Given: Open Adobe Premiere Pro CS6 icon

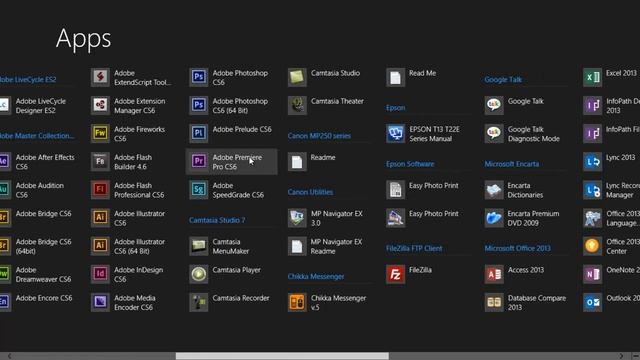Looking at the screenshot, I should tap(199, 162).
